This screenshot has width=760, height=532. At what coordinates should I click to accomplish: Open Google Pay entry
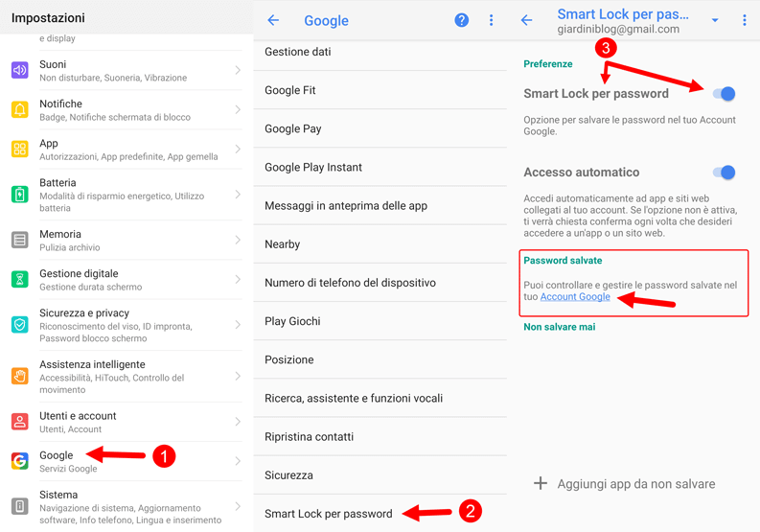pyautogui.click(x=380, y=128)
